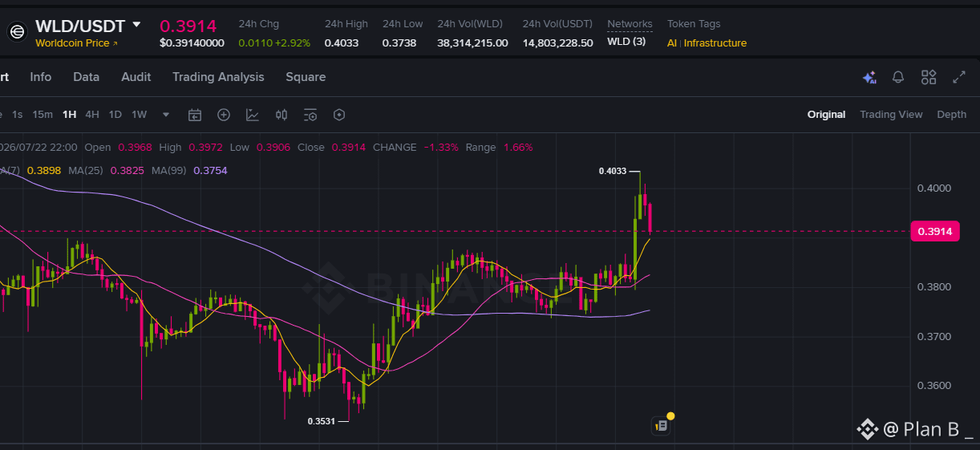Select the 15m time interval
The height and width of the screenshot is (450, 980).
tap(43, 115)
